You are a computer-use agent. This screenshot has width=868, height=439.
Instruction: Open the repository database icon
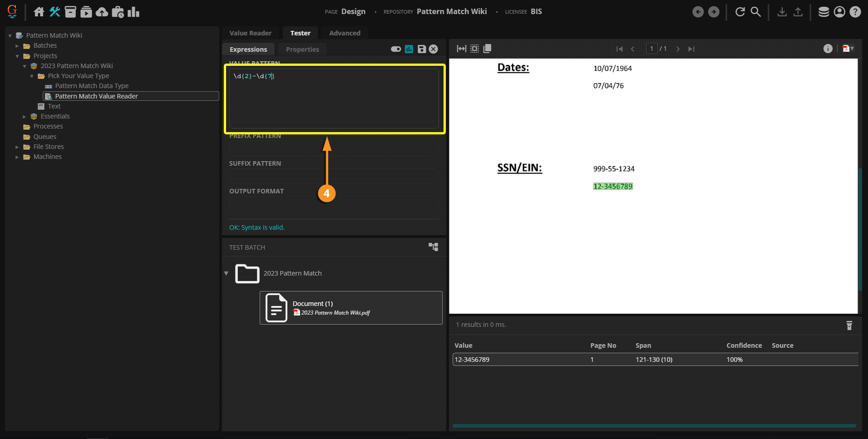click(824, 12)
